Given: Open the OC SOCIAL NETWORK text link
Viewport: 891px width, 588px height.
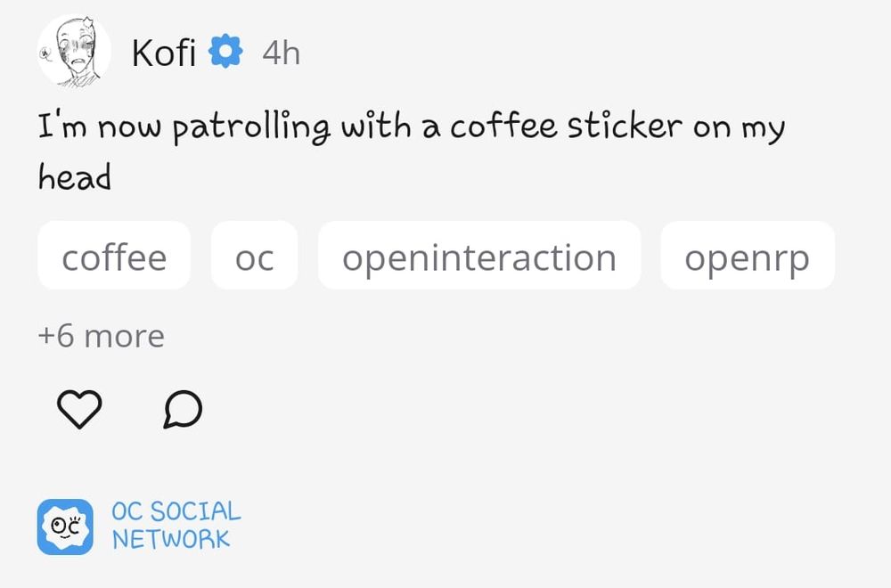Looking at the screenshot, I should 176,526.
